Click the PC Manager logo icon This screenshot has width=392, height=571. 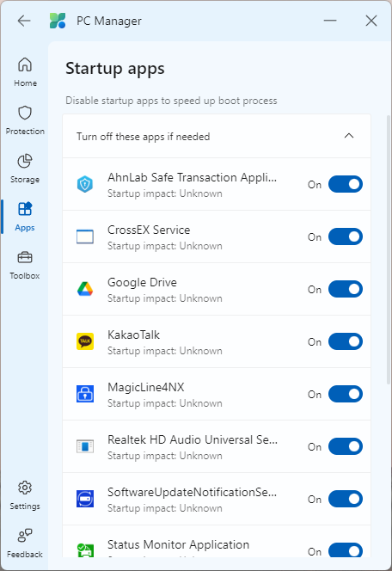[58, 21]
